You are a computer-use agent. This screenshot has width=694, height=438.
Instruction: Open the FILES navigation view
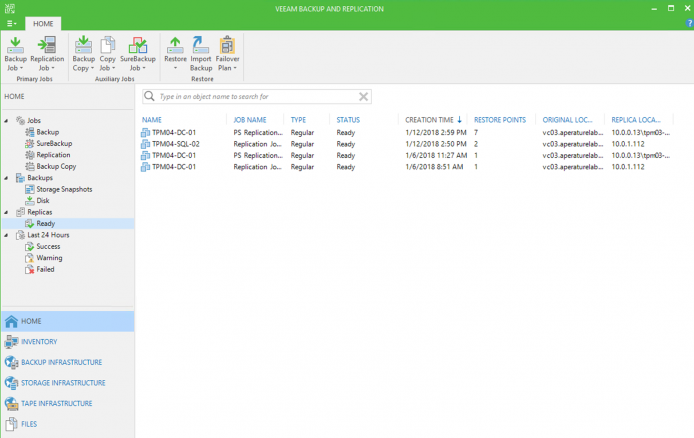point(68,424)
